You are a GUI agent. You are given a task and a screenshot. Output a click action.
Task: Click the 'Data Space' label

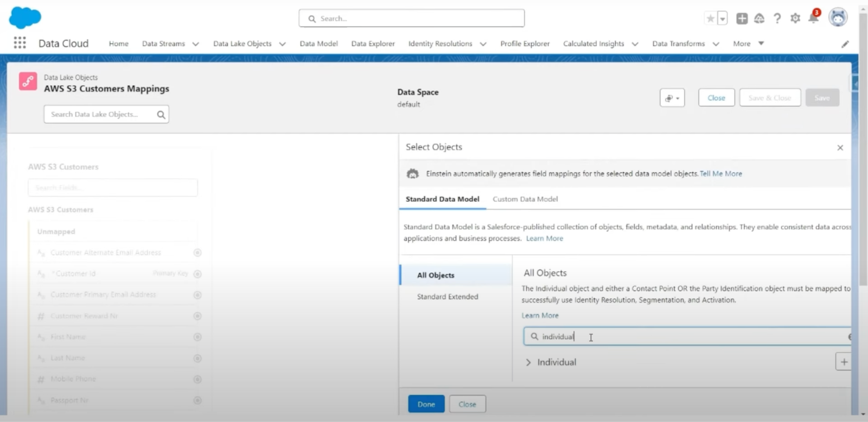[x=418, y=92]
